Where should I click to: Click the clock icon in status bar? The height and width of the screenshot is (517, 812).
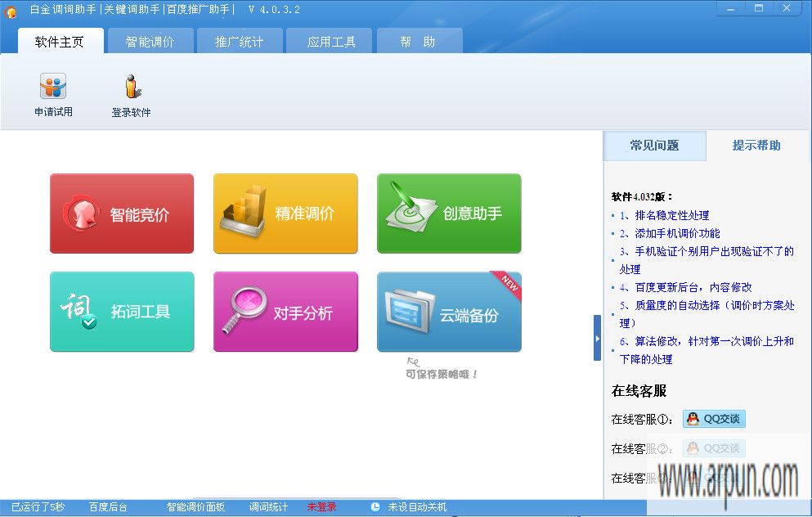[375, 507]
